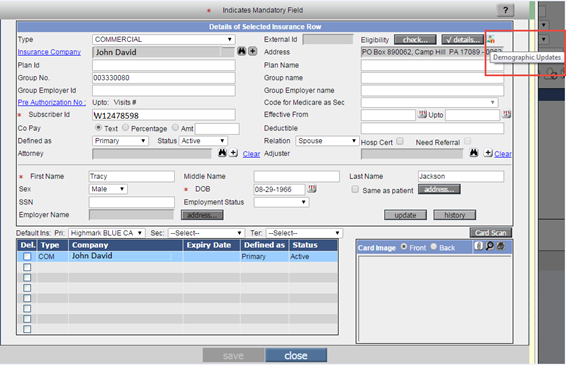Tick the Need Referral checkbox
Viewport: 566px width, 365px height.
(467, 141)
